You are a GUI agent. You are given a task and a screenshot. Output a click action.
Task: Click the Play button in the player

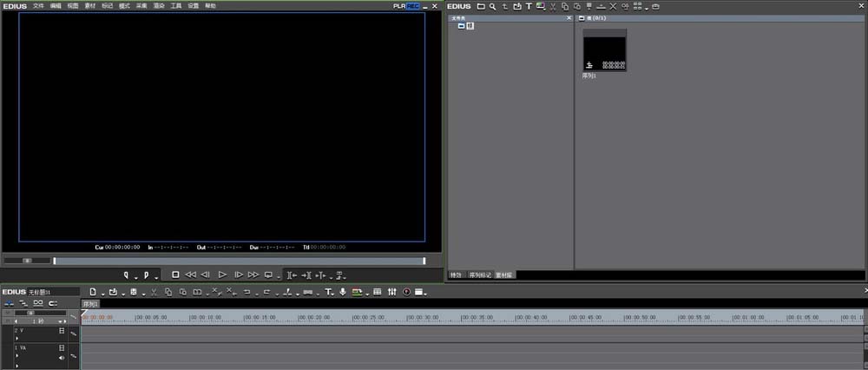(222, 274)
